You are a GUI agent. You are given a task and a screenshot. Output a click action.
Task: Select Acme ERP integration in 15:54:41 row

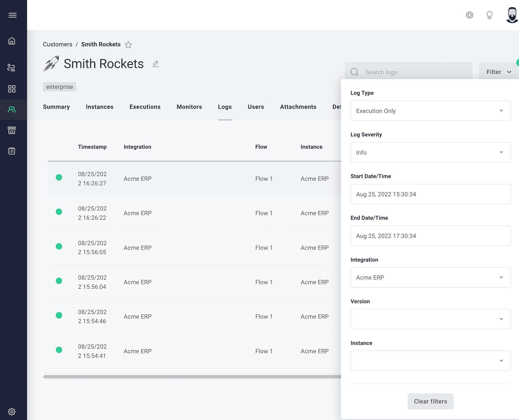(138, 351)
